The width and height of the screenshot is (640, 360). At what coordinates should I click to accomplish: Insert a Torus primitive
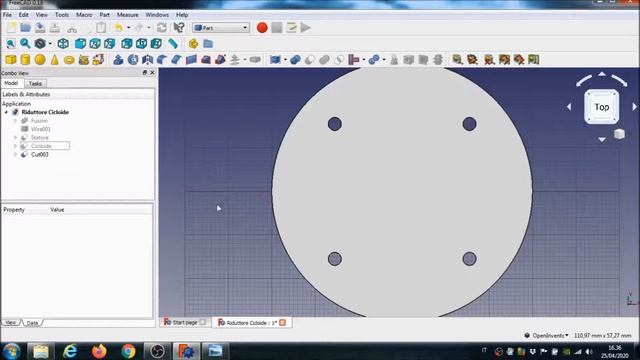point(69,60)
